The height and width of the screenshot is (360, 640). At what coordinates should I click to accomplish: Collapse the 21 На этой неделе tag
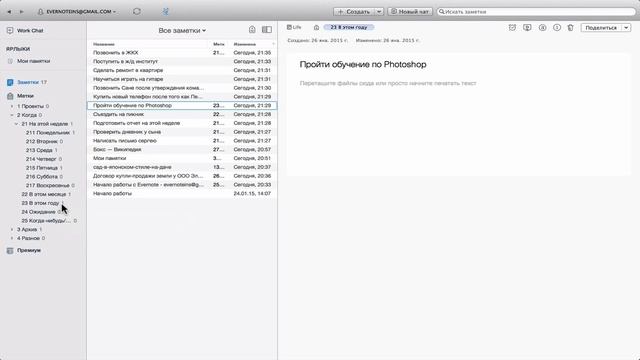16,124
